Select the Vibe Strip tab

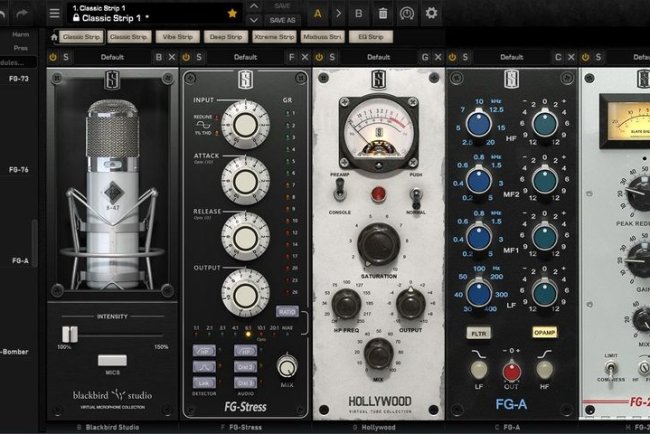click(x=177, y=37)
